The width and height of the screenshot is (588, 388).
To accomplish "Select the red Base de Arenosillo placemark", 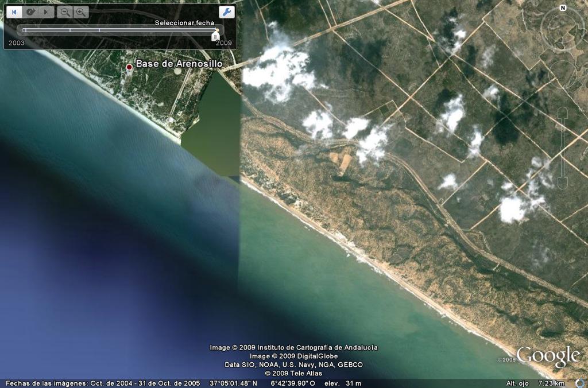I will (129, 67).
